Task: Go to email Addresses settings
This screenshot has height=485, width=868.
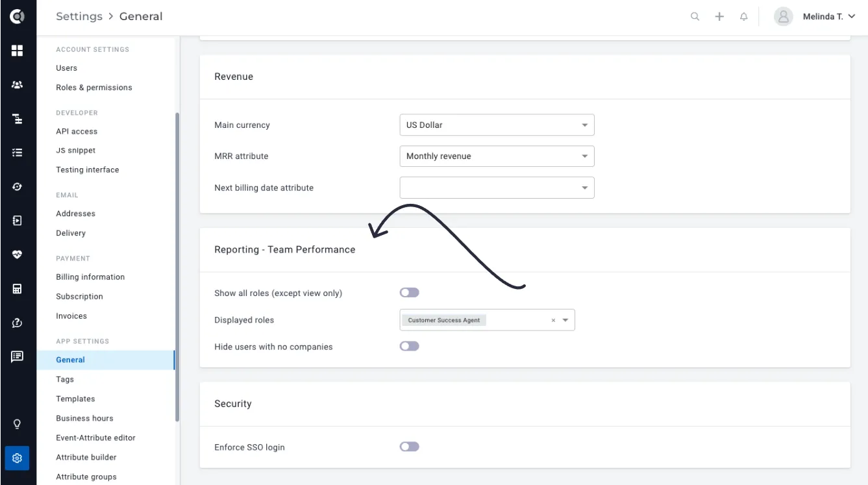Action: [x=75, y=213]
